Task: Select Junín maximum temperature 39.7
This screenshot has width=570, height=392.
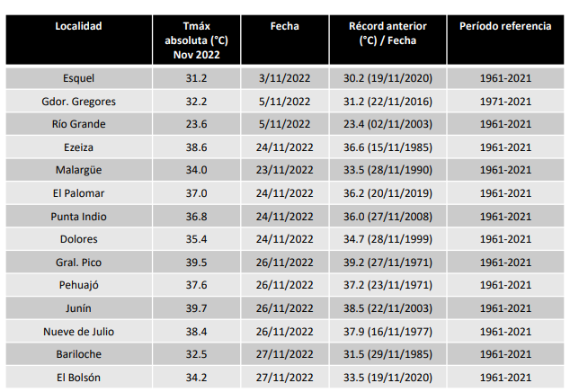Action: [x=196, y=308]
